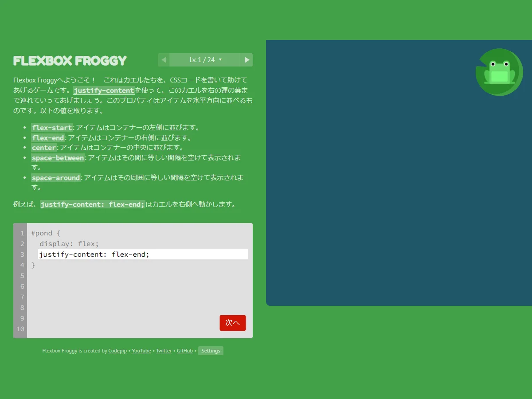This screenshot has height=399, width=532.
Task: Open the Settings button
Action: [211, 351]
